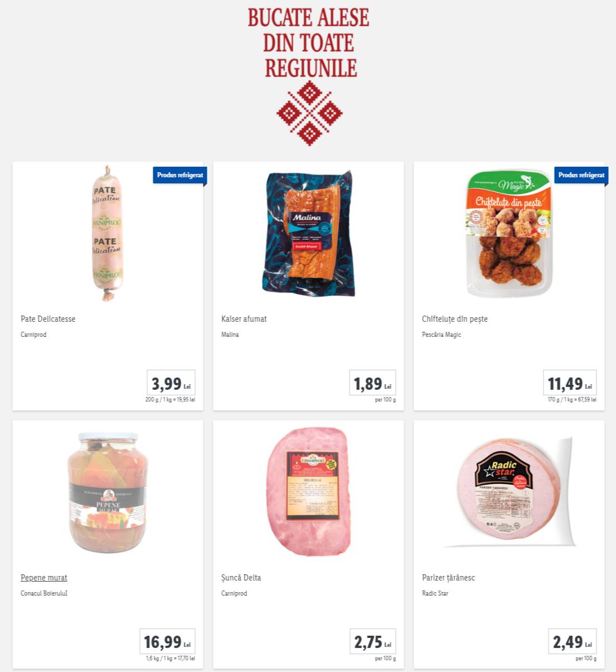Click the 16,99 Lei price tag

167,641
